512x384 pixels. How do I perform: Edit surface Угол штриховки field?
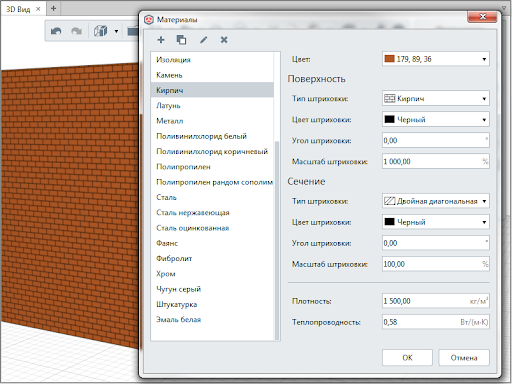tap(436, 140)
